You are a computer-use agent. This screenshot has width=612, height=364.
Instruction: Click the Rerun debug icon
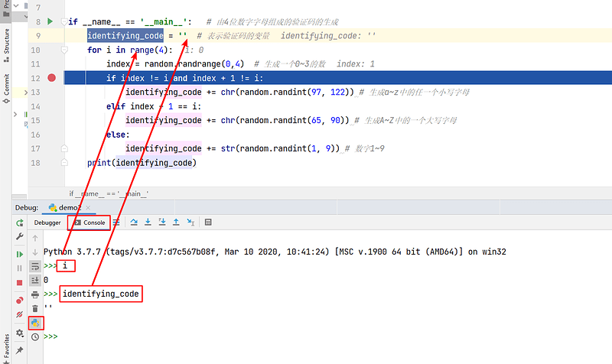[20, 223]
